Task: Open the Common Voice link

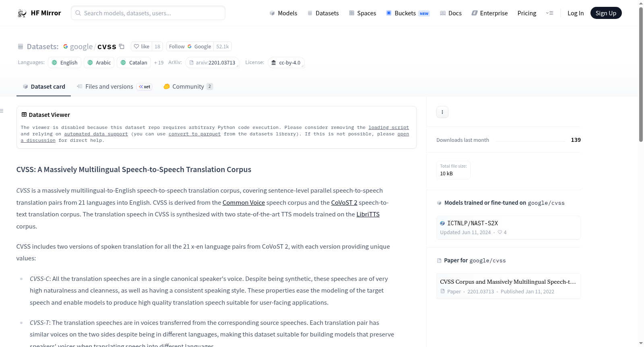Action: [244, 202]
